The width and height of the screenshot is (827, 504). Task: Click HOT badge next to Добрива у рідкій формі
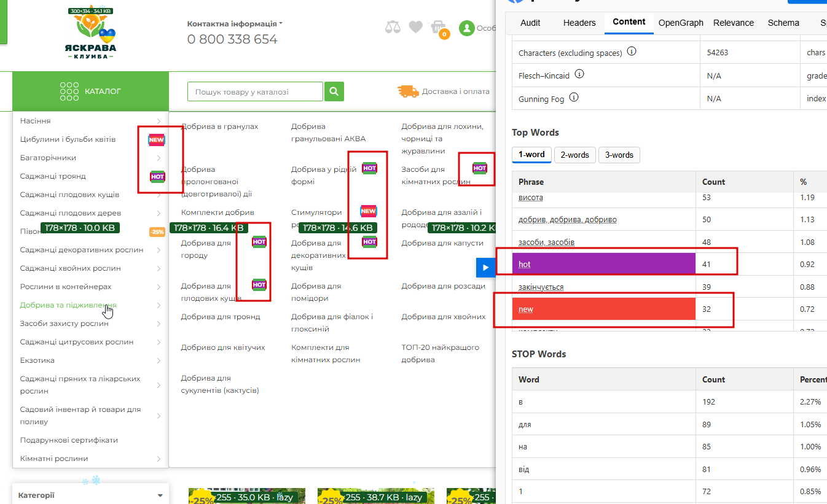pos(369,168)
